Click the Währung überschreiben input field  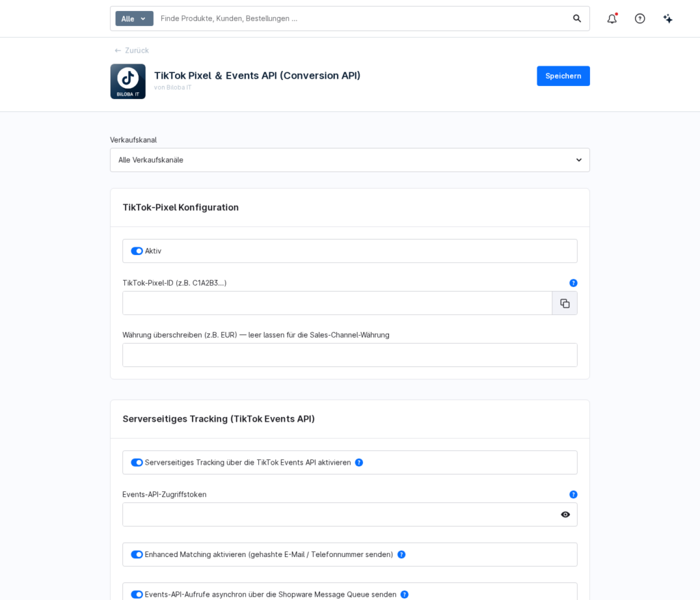[x=349, y=355]
